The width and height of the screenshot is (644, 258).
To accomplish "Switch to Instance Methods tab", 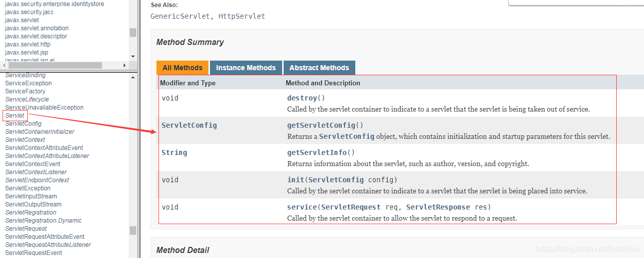I will [x=246, y=68].
